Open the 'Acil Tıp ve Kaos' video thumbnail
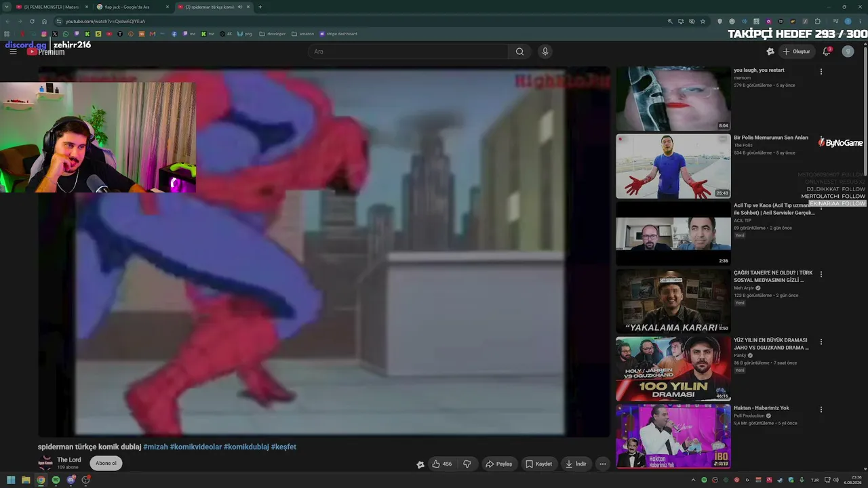The height and width of the screenshot is (488, 868). pyautogui.click(x=673, y=234)
